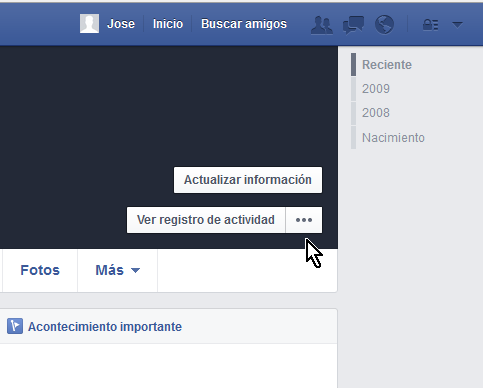Click the Acontecimiento importante flag icon
Screen dimensions: 483x388
click(15, 326)
